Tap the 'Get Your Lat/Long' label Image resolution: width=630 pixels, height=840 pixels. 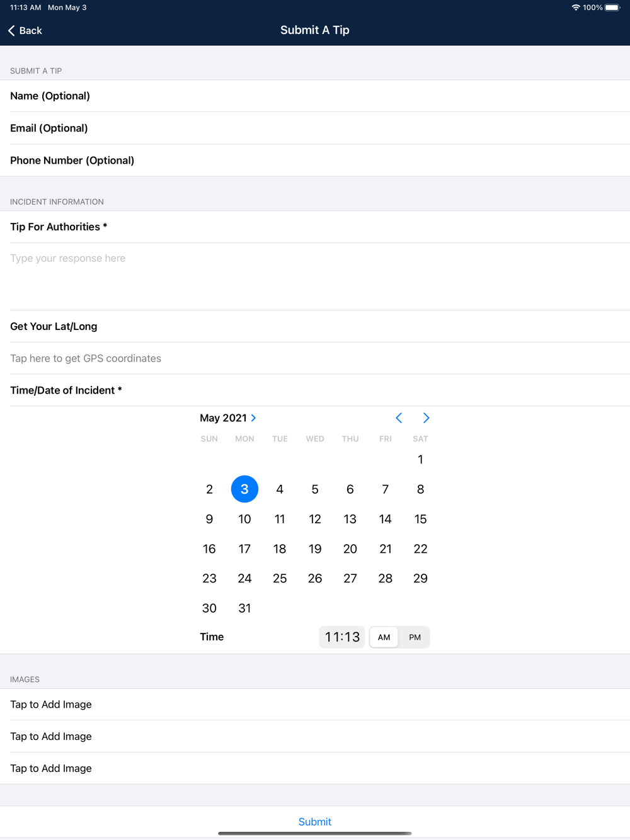point(54,326)
